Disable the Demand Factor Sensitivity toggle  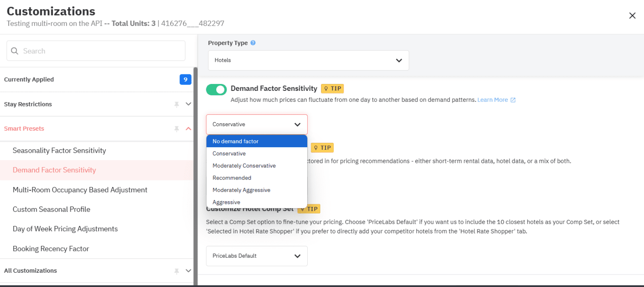[x=216, y=89]
